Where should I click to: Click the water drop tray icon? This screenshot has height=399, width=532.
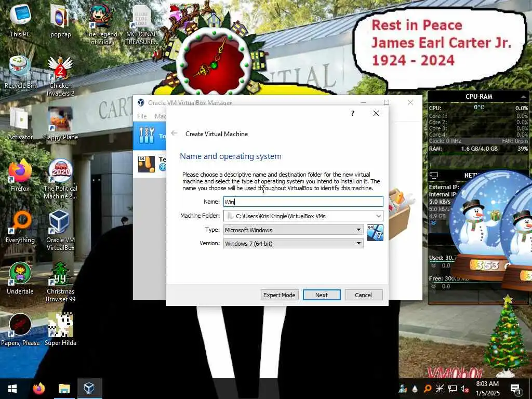point(415,389)
